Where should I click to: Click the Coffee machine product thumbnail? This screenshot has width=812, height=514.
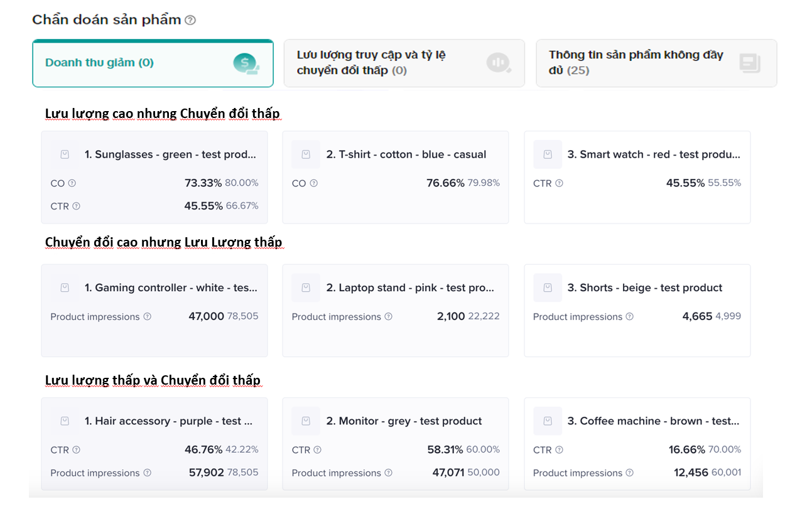click(x=547, y=421)
